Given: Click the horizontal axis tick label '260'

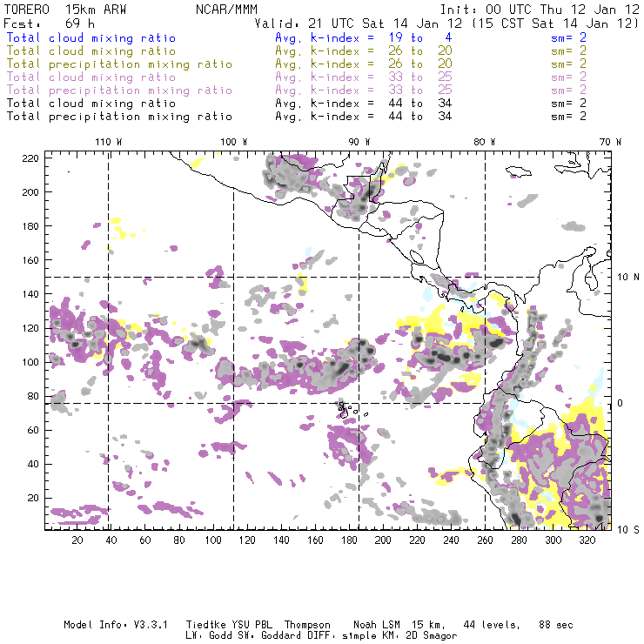Looking at the screenshot, I should tap(485, 540).
